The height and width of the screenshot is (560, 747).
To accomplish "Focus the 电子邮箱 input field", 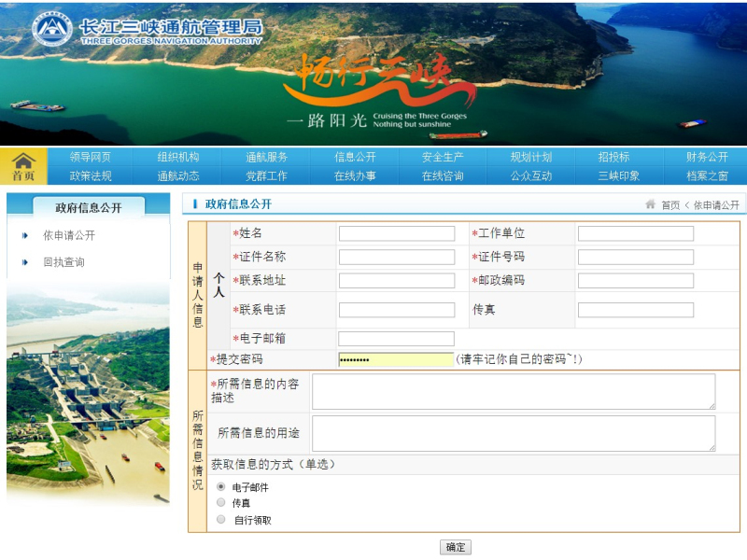I will pyautogui.click(x=396, y=339).
